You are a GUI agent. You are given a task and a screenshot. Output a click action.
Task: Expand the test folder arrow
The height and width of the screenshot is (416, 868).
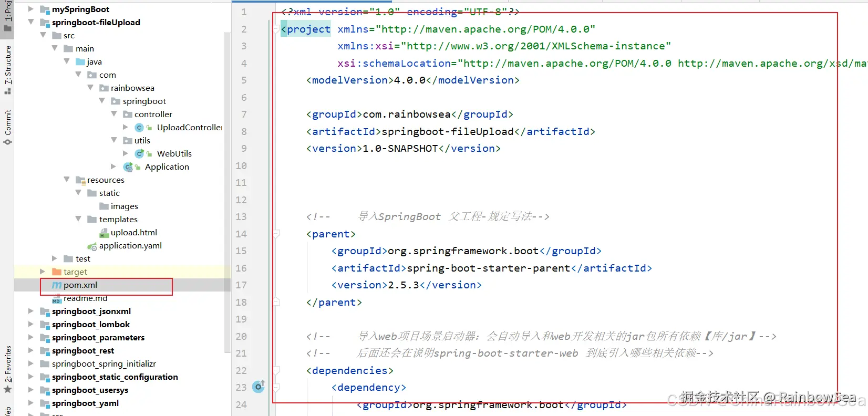[x=55, y=258]
